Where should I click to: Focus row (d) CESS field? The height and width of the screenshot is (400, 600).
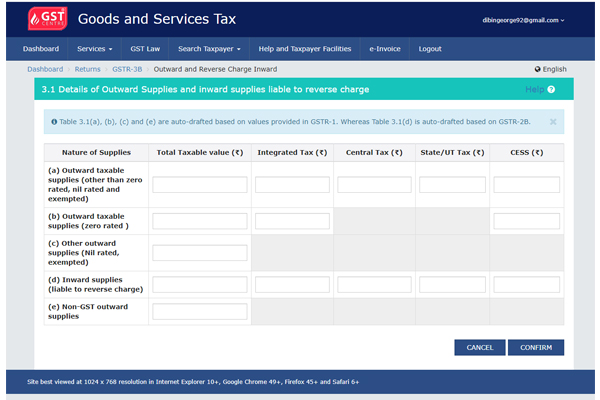pos(527,285)
